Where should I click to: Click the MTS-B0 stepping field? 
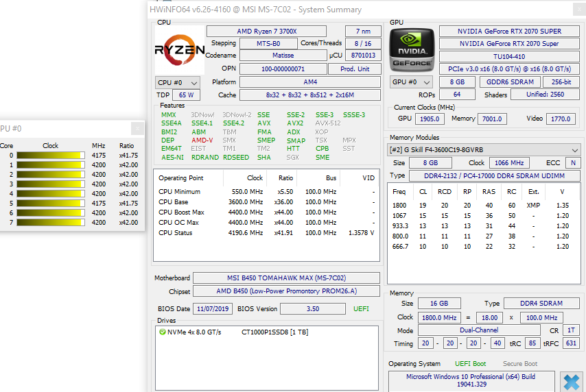[x=268, y=44]
